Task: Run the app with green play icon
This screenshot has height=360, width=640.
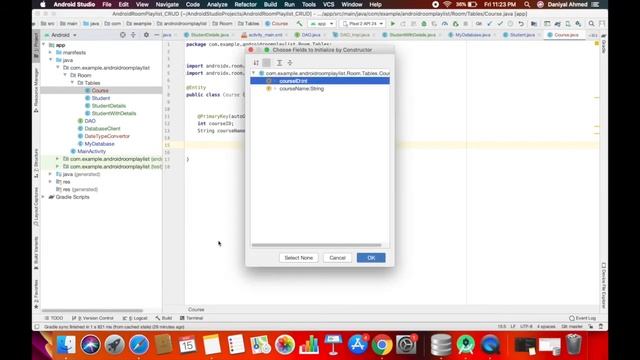Action: point(393,24)
